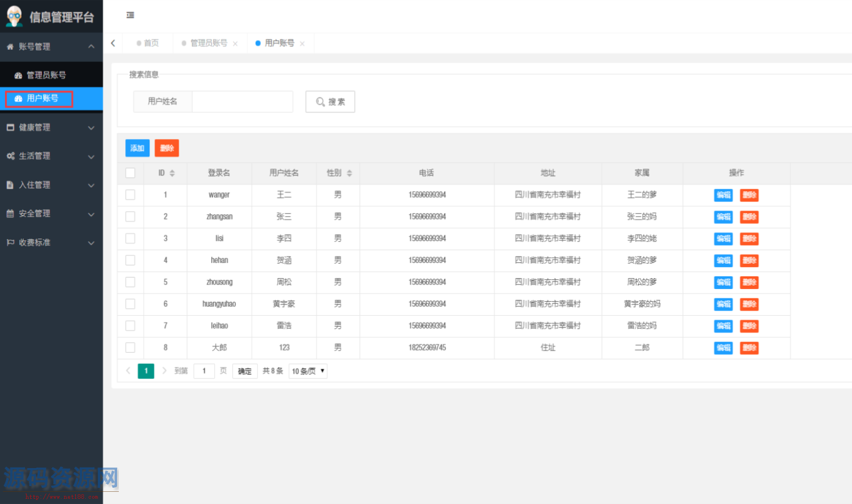This screenshot has height=504, width=852.
Task: Click the orange 删除 button above table
Action: 167,148
